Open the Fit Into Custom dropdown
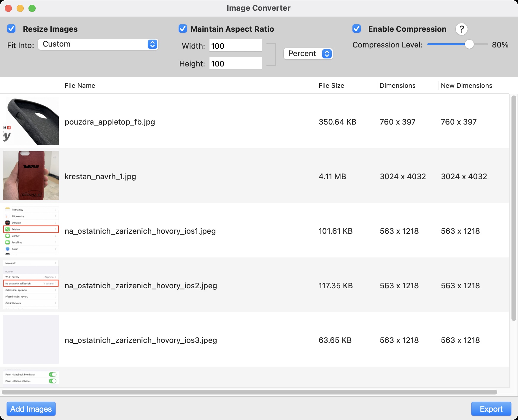518x420 pixels. click(98, 44)
